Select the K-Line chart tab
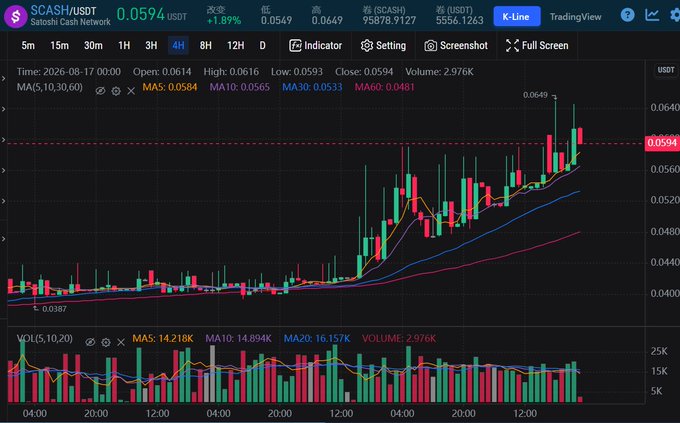The height and width of the screenshot is (423, 680). [x=517, y=16]
